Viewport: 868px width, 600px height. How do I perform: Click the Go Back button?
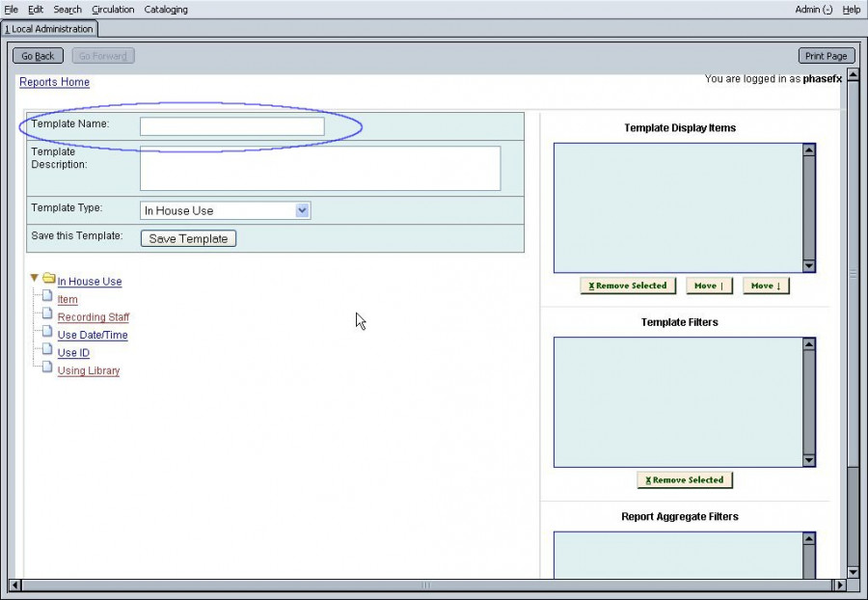coord(38,56)
